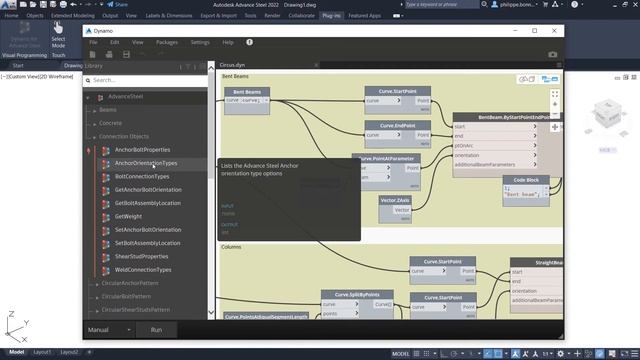Image resolution: width=640 pixels, height=360 pixels.
Task: Click Zoom to Fit icon on canvas
Action: point(555,94)
